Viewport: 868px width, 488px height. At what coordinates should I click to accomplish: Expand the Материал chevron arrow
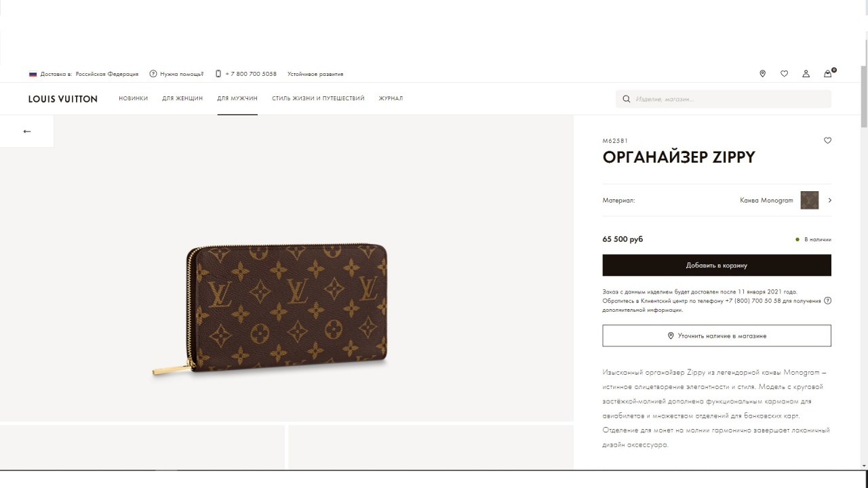(829, 201)
